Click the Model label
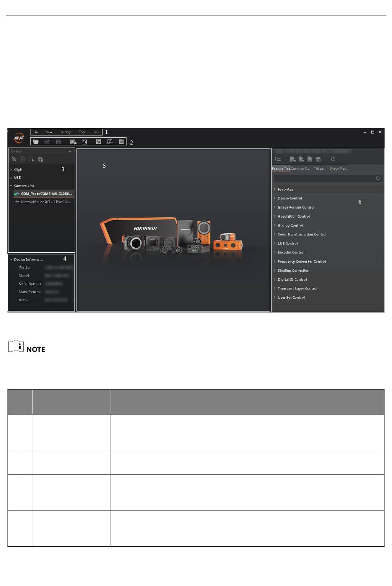392x586 pixels. [x=24, y=275]
